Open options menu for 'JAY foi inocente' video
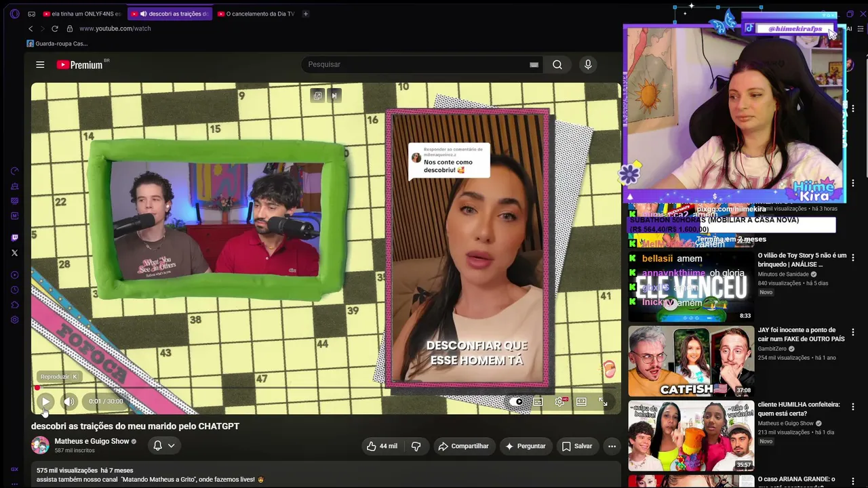This screenshot has height=488, width=868. pyautogui.click(x=853, y=332)
